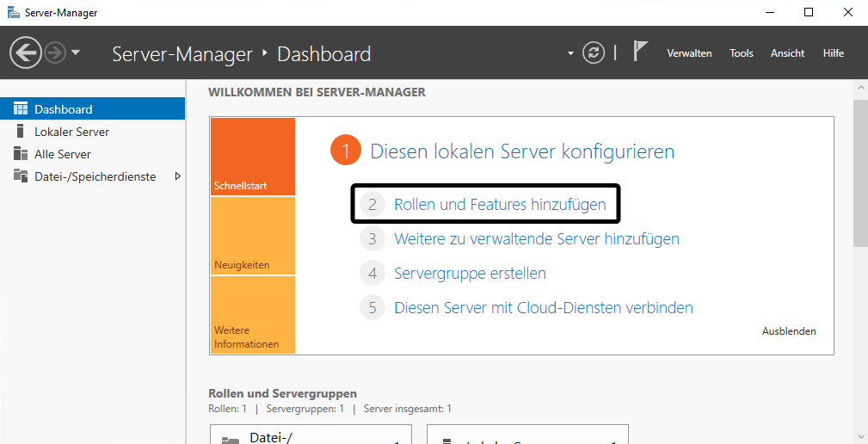Click Weitere zu verwaltende Server hinzufügen
This screenshot has width=868, height=444.
pyautogui.click(x=537, y=238)
